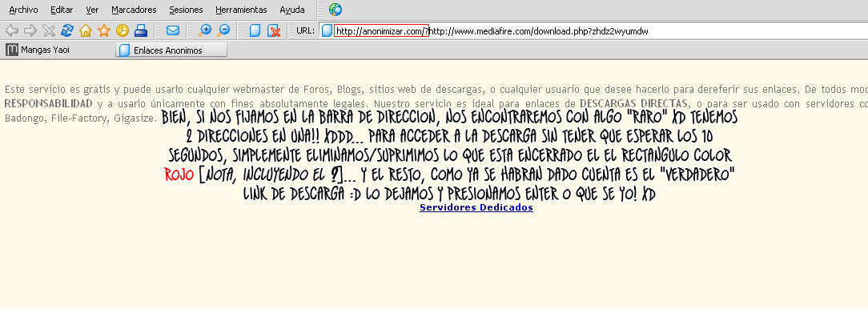Follow the Servidores Dedicados link

pos(476,207)
